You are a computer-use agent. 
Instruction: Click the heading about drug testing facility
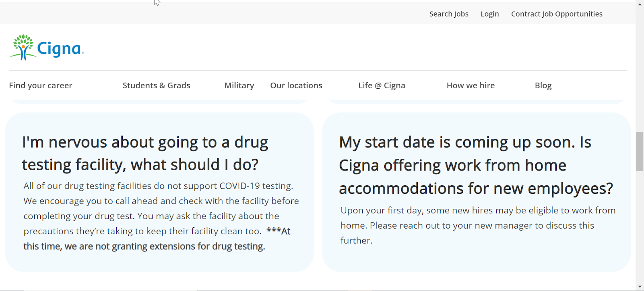[145, 154]
